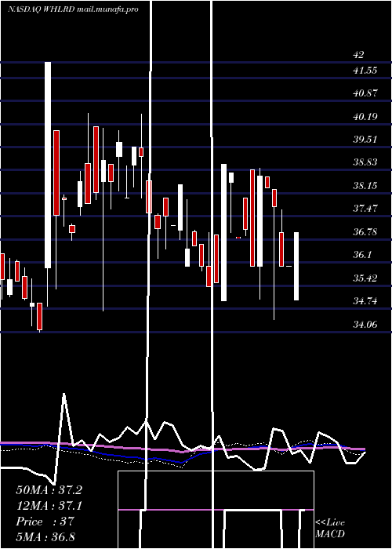The height and width of the screenshot is (549, 392).
Task: Click the last white candlestick on the right
Action: (296, 266)
